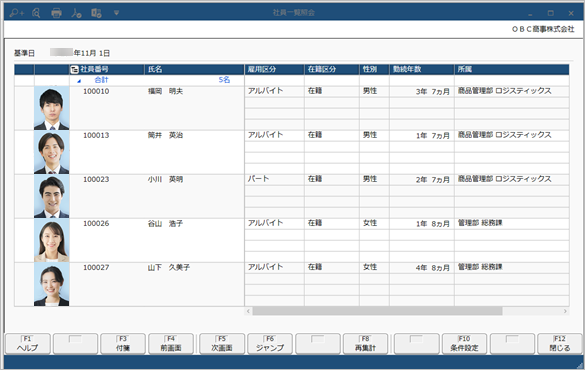Select the name 山下 久美子
The height and width of the screenshot is (370, 585).
pyautogui.click(x=169, y=267)
